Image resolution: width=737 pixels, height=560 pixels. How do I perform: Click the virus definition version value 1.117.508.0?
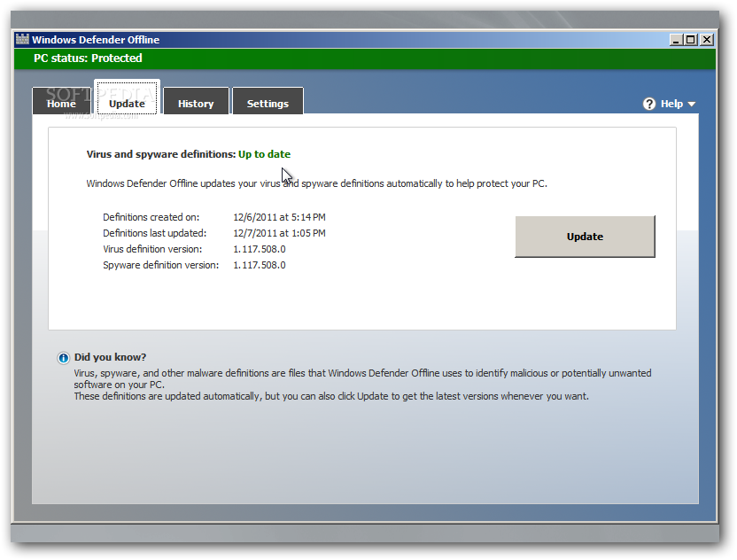pyautogui.click(x=260, y=249)
